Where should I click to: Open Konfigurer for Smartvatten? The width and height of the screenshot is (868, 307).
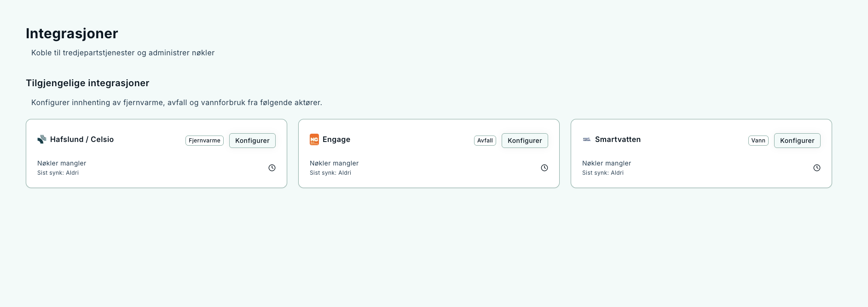pyautogui.click(x=797, y=141)
